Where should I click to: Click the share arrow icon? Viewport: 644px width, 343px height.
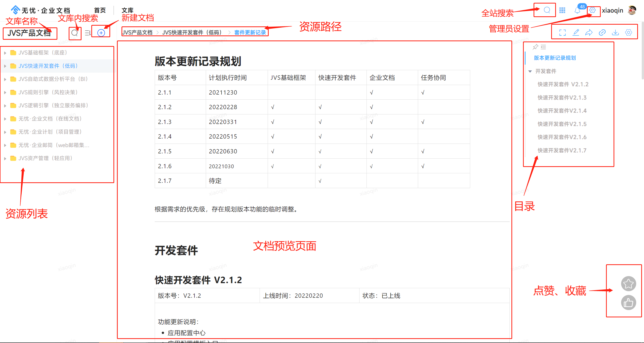(589, 32)
